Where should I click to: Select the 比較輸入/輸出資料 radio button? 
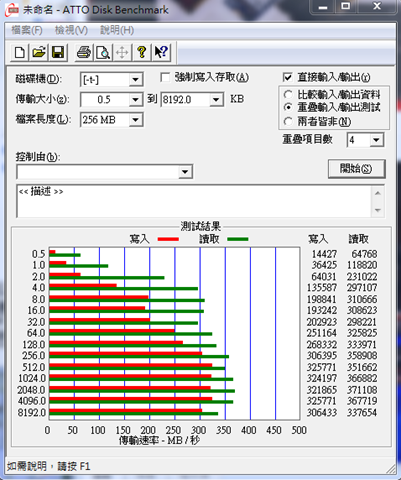(288, 95)
